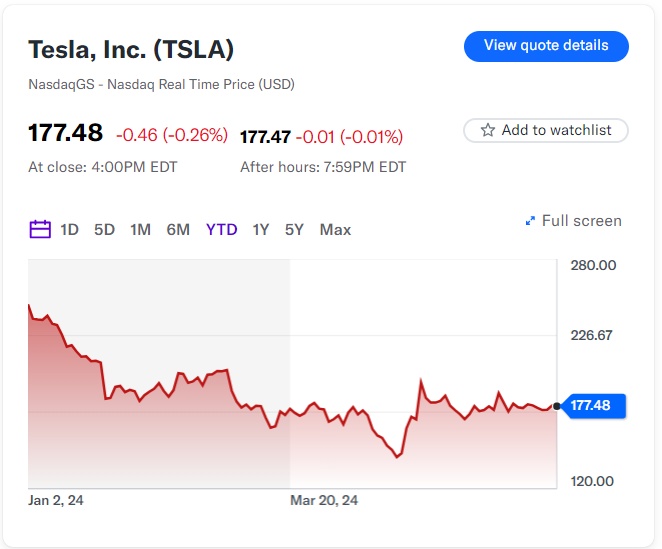Open the calendar date range picker
The width and height of the screenshot is (662, 549).
pyautogui.click(x=40, y=229)
